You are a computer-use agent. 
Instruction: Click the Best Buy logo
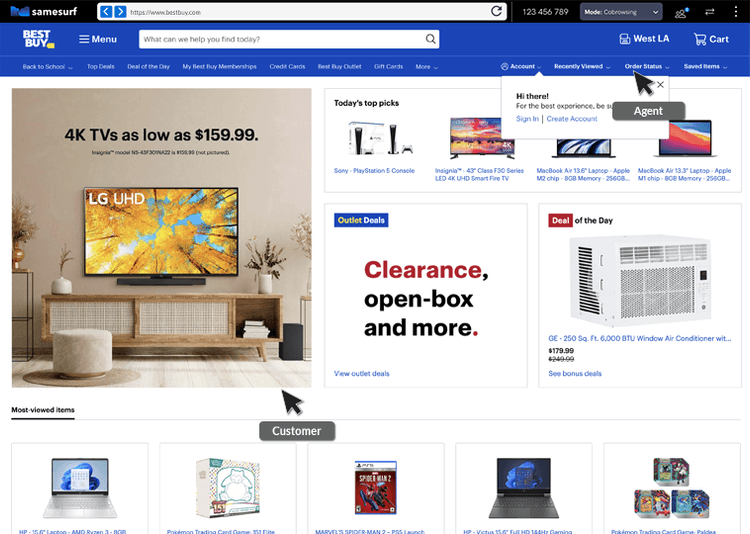tap(38, 39)
